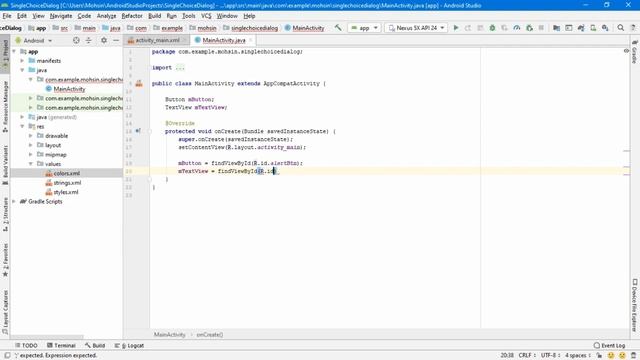Select the MainActivity.java editor tab

point(224,40)
